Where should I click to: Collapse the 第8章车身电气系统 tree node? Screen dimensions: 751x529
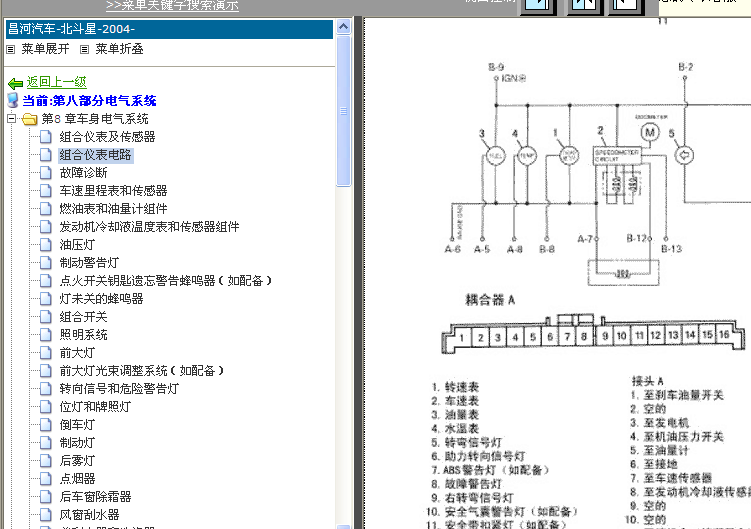click(x=12, y=118)
